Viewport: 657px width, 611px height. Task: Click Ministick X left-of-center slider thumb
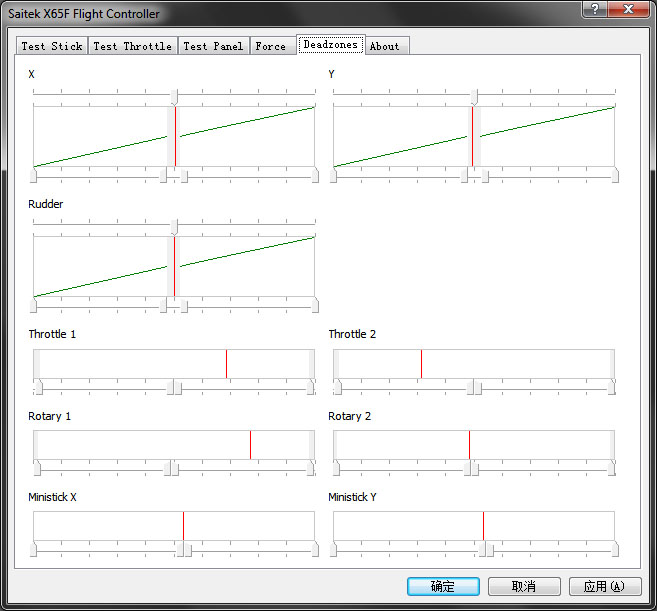pos(180,549)
